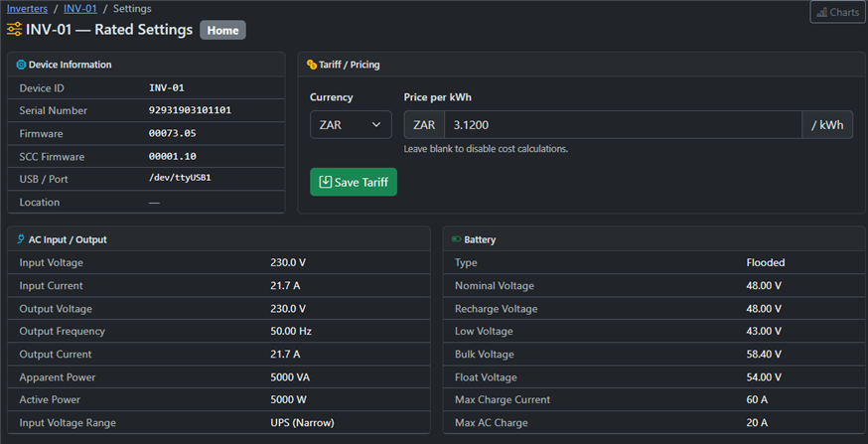Open the Currency ZAR dropdown

pyautogui.click(x=351, y=124)
